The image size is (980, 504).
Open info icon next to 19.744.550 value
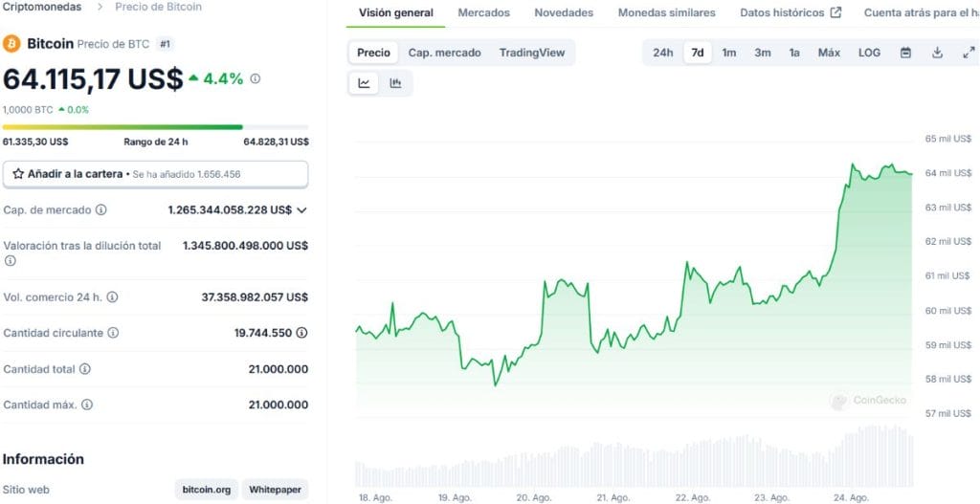[301, 333]
